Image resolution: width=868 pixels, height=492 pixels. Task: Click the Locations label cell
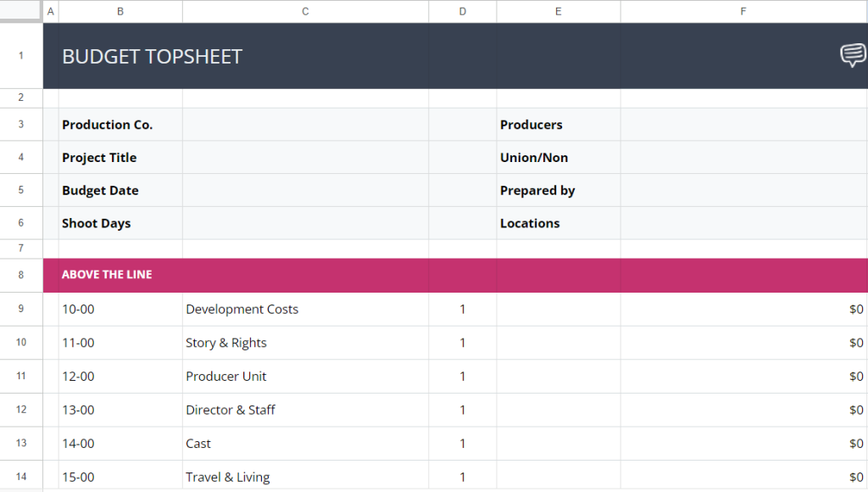point(558,223)
